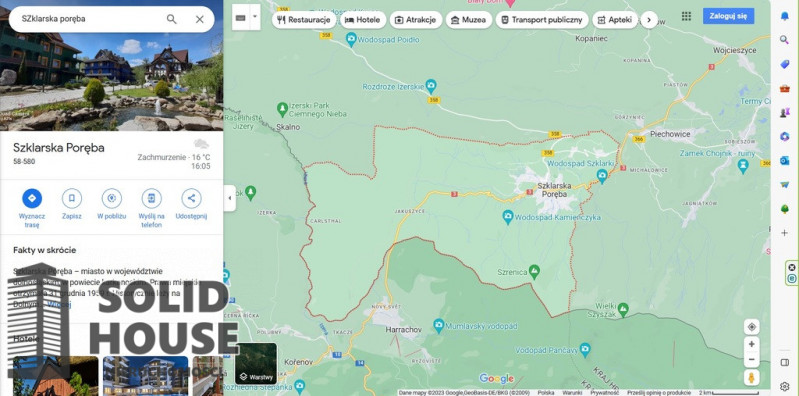Screen dimensions: 799x396
Task: Toggle the Warstwy layers view
Action: coord(256,363)
